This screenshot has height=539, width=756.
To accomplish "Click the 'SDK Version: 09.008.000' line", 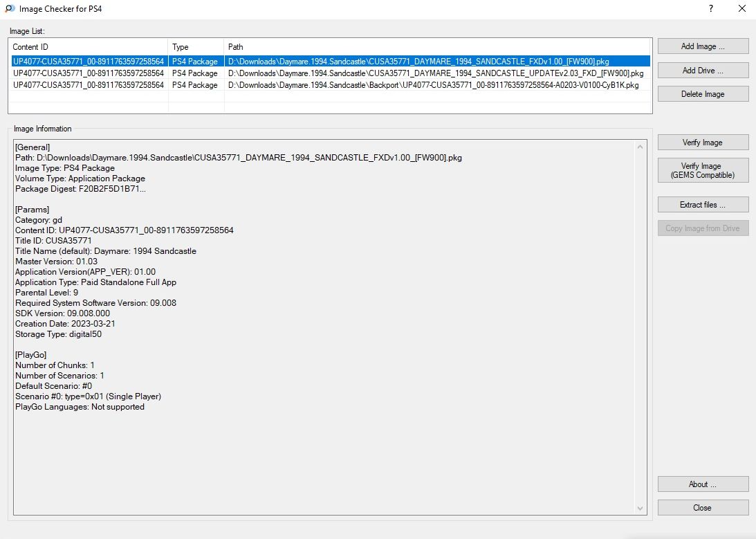I will [x=62, y=313].
